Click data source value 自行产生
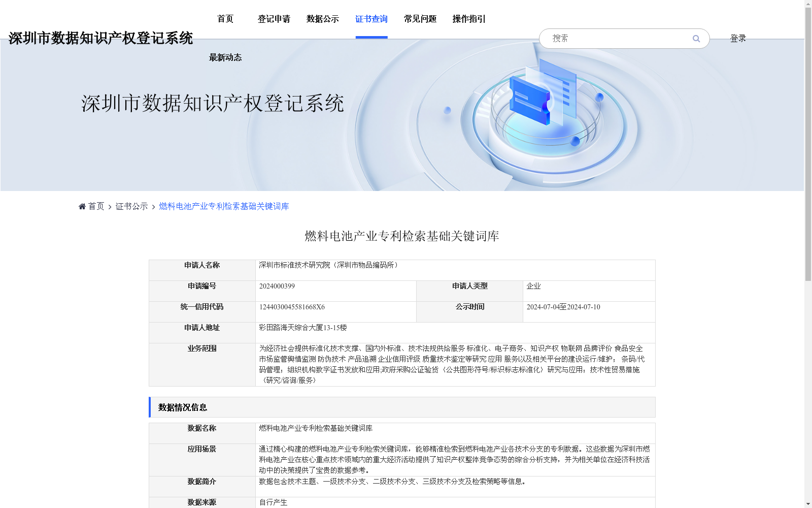812x508 pixels. 273,502
